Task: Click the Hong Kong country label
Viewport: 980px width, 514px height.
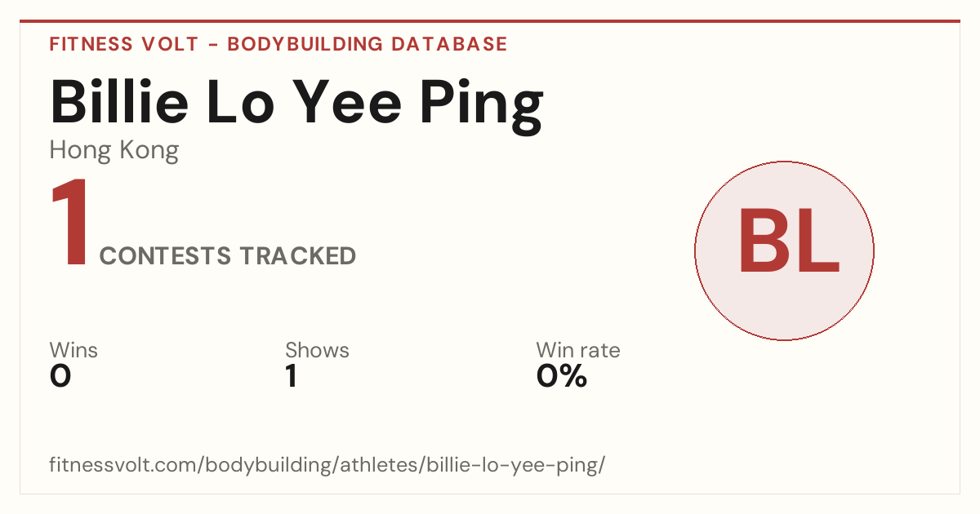Action: pos(114,151)
